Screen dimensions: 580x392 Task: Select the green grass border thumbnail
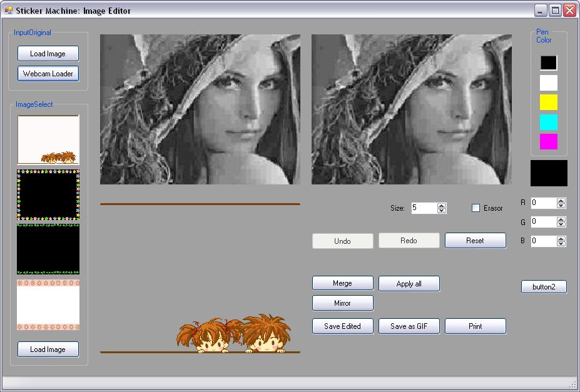pos(48,249)
